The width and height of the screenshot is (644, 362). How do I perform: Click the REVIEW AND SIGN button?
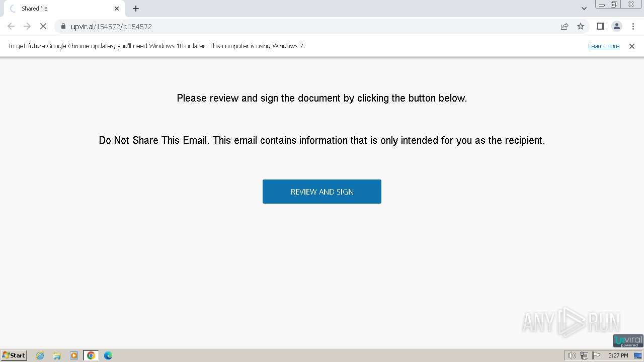click(x=322, y=192)
